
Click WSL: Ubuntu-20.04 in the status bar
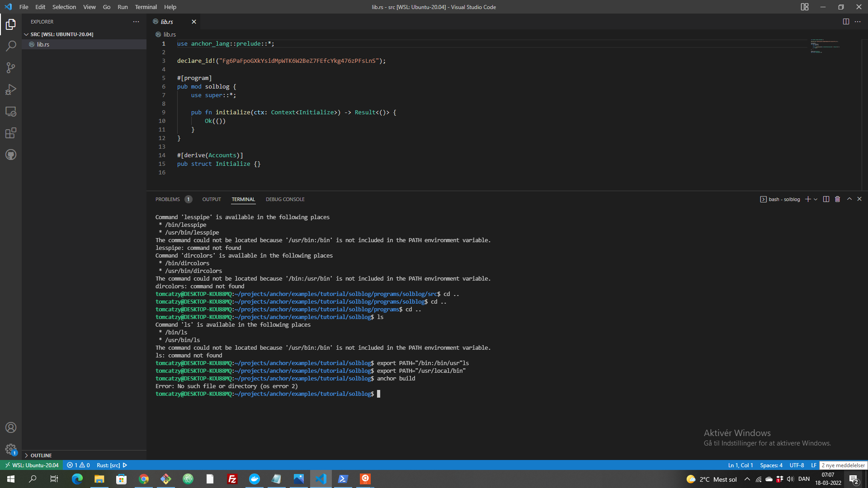[x=31, y=465]
